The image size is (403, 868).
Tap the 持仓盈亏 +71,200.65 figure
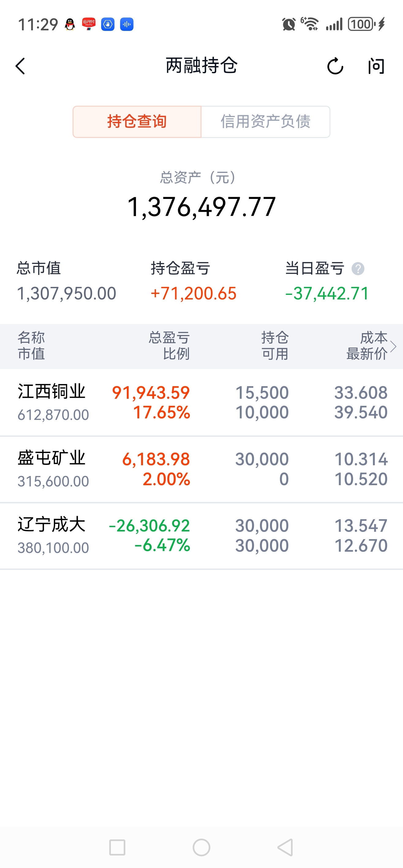[194, 293]
